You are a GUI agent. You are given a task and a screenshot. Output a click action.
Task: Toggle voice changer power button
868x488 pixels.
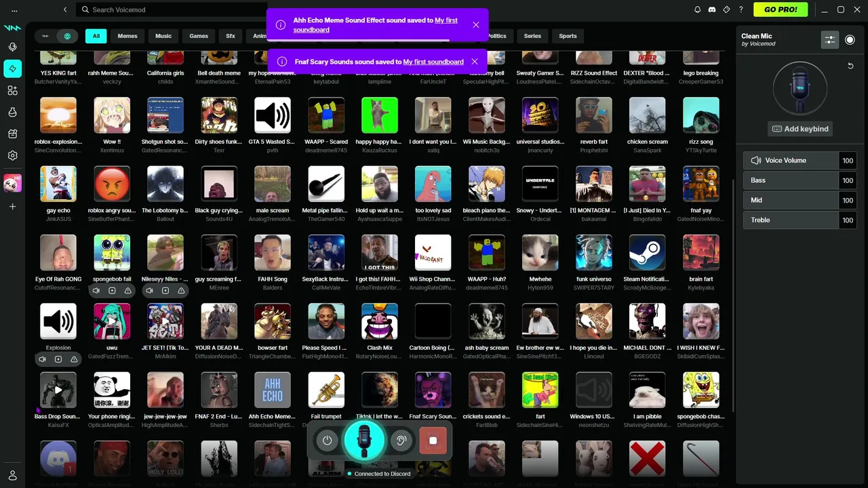327,441
